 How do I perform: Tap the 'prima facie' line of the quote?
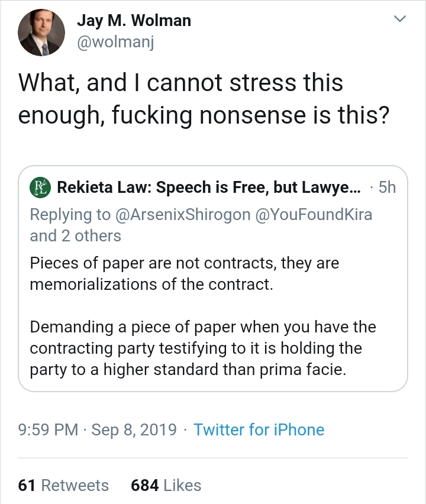(188, 370)
